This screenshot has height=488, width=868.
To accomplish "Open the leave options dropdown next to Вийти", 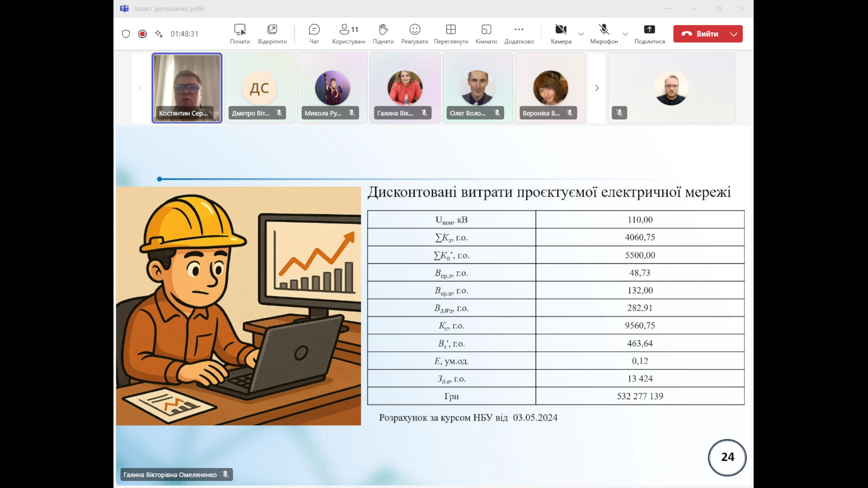I will coord(734,34).
